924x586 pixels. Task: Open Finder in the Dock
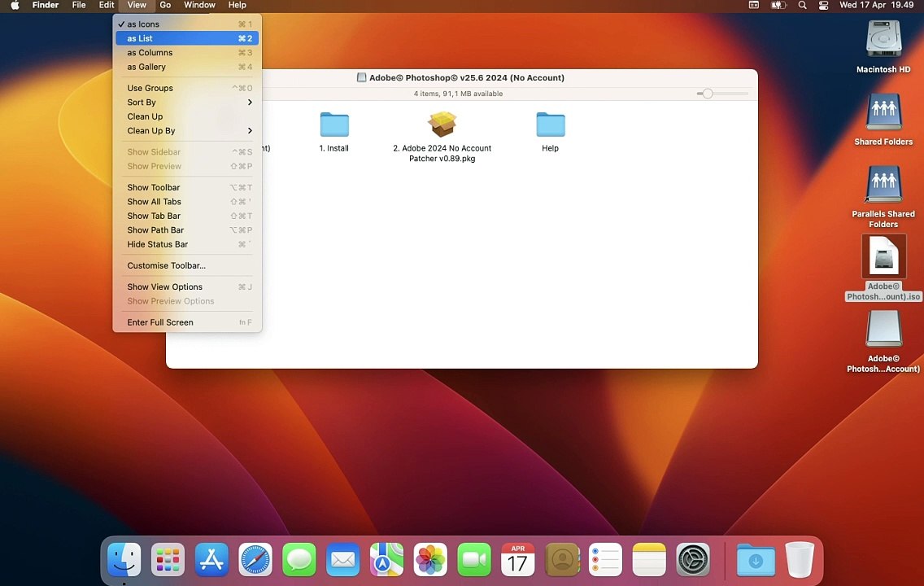tap(124, 559)
